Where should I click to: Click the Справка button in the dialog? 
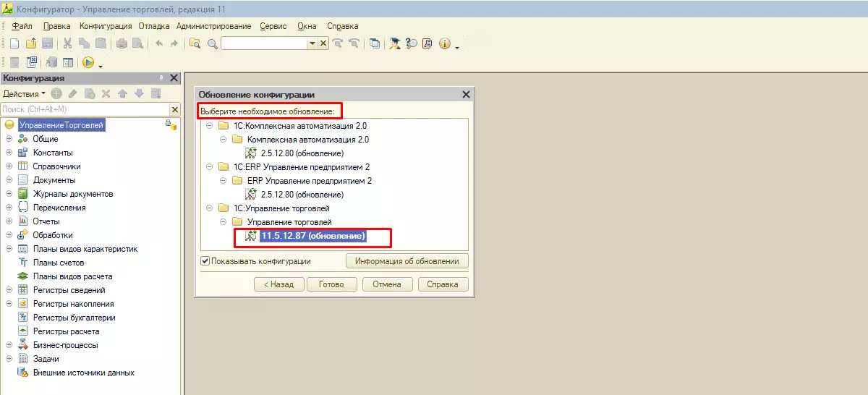[443, 284]
